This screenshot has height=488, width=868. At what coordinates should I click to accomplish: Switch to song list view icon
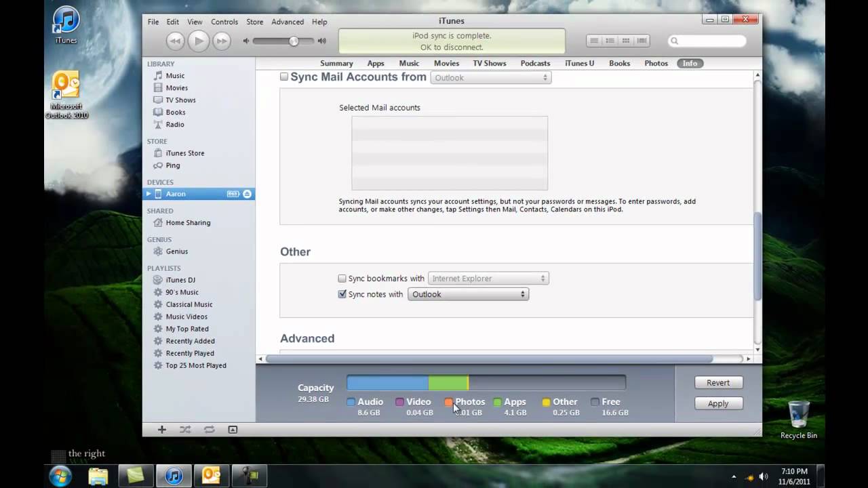[x=594, y=41]
